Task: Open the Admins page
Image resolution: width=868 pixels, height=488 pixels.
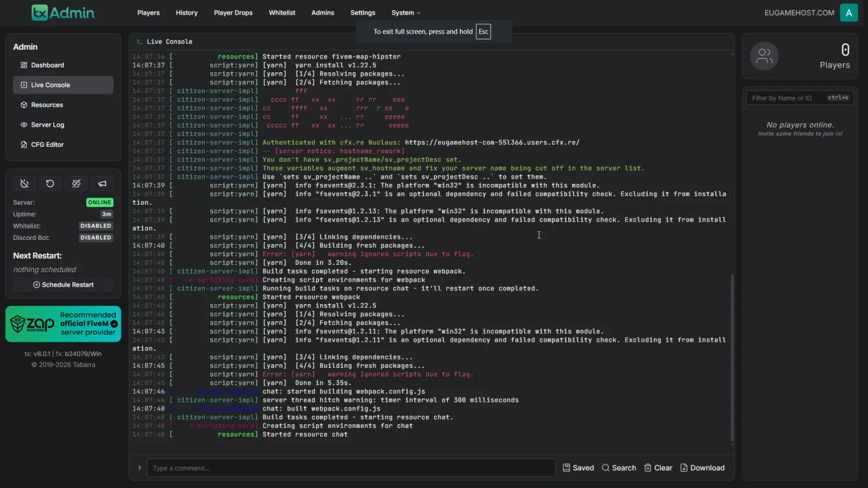Action: [323, 13]
